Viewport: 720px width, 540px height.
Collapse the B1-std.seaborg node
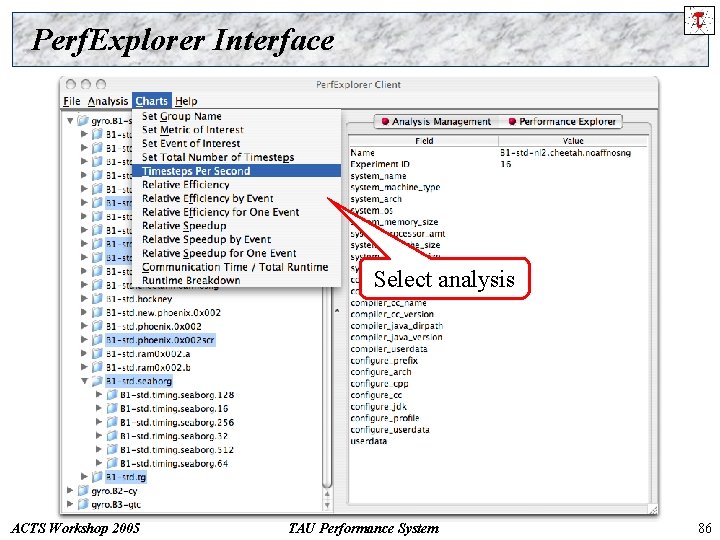(84, 381)
